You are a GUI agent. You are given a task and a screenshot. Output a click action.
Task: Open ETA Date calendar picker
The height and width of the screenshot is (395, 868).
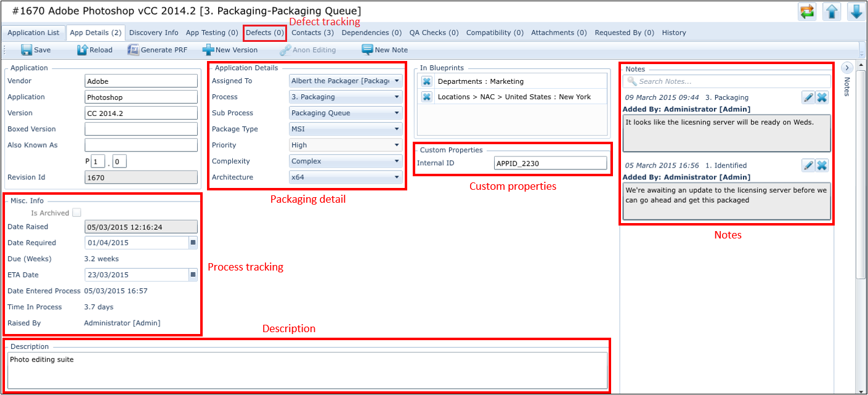click(x=193, y=275)
